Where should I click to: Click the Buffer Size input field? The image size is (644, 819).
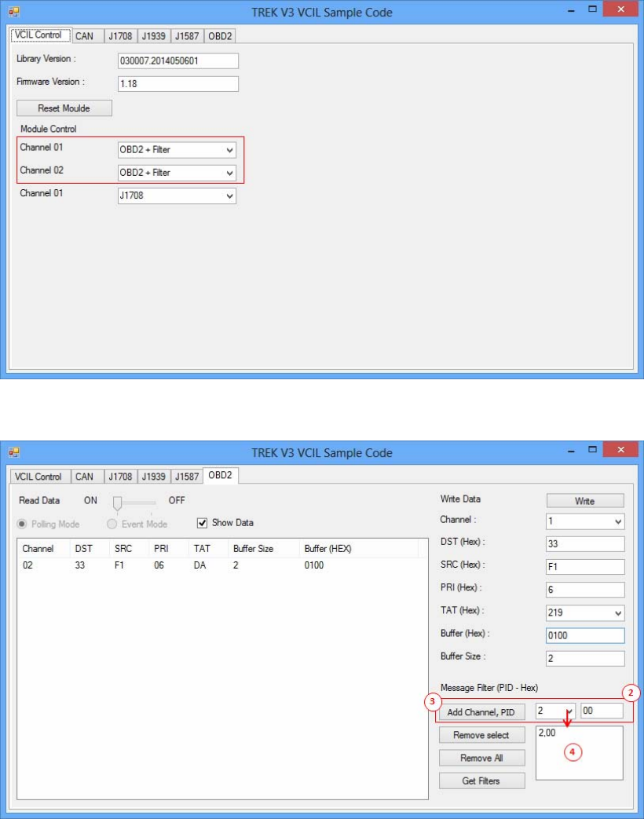585,659
